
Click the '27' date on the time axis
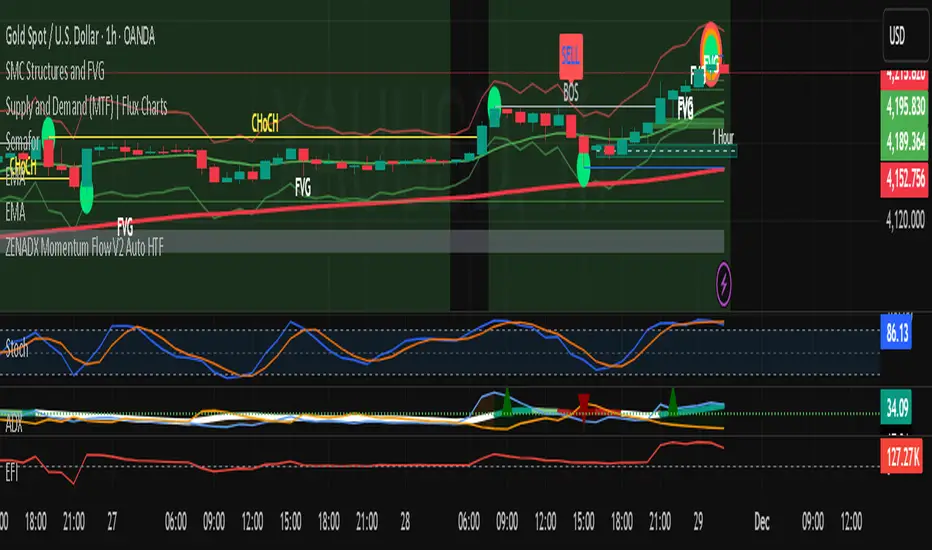[112, 522]
